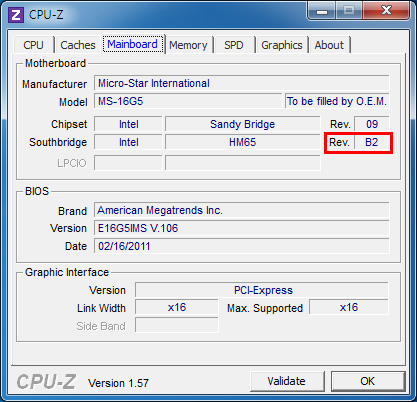The image size is (417, 402).
Task: Click the Southbridge revision B2 field
Action: tap(372, 142)
